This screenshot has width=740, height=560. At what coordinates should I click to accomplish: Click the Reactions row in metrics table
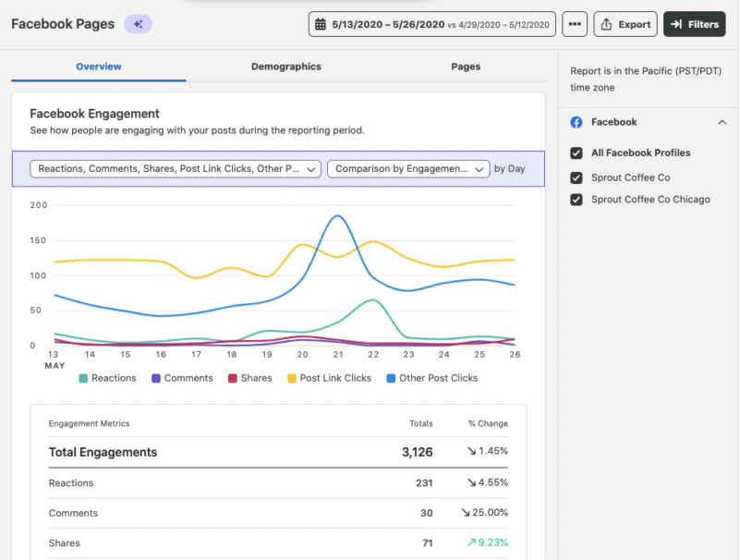277,482
